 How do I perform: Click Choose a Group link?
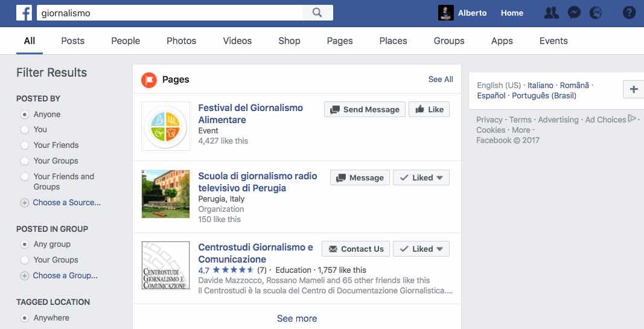[65, 276]
